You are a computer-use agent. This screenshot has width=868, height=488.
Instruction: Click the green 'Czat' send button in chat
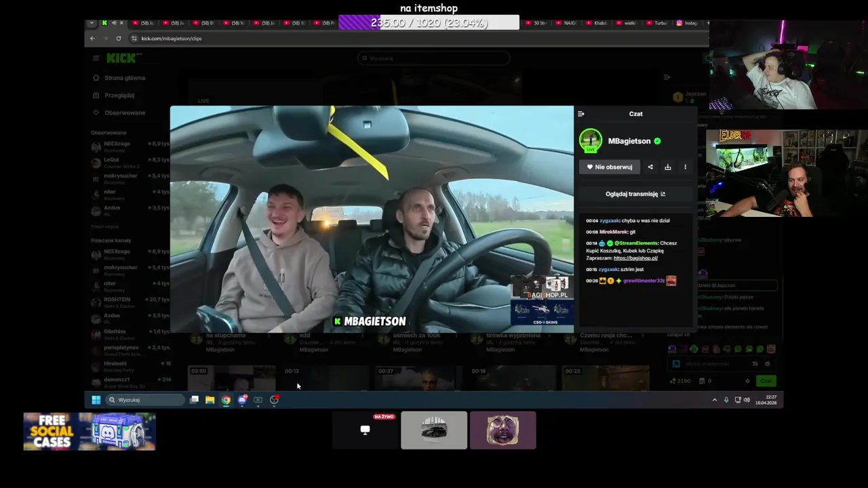coord(766,381)
